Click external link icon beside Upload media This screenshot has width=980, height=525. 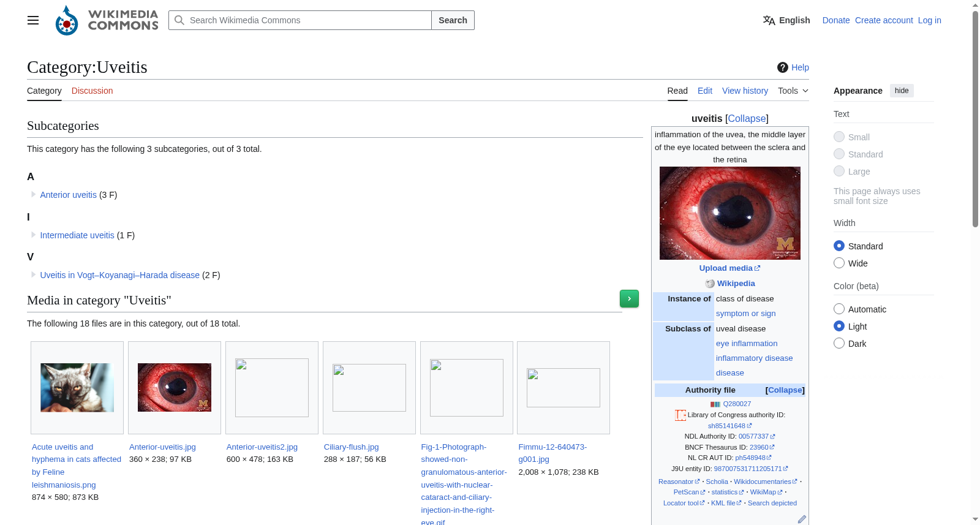tap(757, 268)
